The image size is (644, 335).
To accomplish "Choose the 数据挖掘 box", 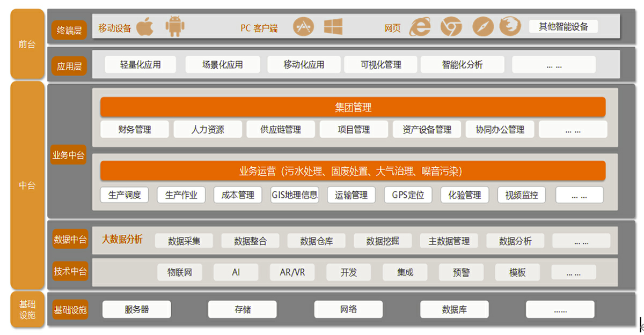I will point(383,241).
